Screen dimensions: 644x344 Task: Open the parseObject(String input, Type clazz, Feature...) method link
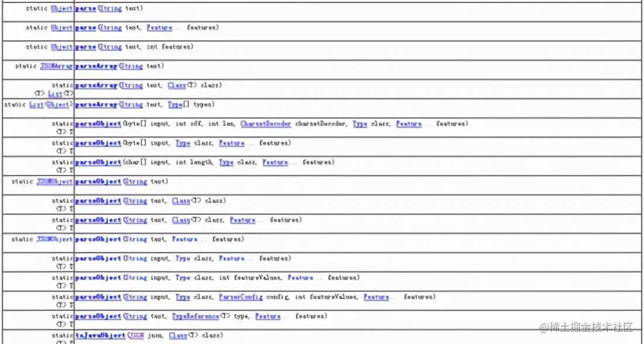[98, 259]
